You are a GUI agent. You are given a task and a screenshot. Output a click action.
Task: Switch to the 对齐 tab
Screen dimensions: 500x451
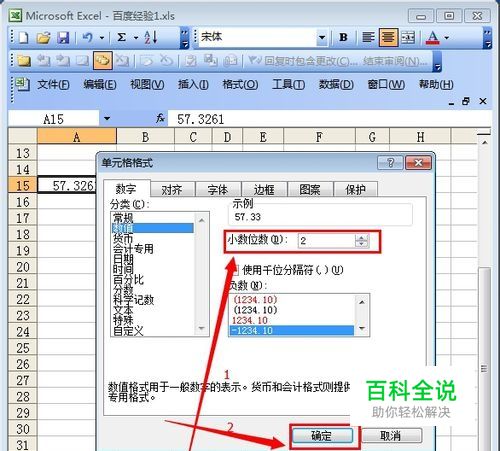coord(172,190)
